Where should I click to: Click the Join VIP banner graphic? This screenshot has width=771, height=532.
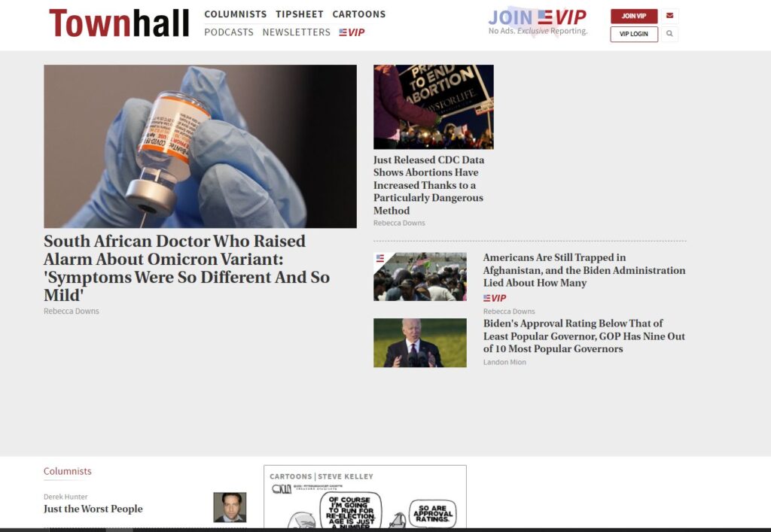point(538,22)
